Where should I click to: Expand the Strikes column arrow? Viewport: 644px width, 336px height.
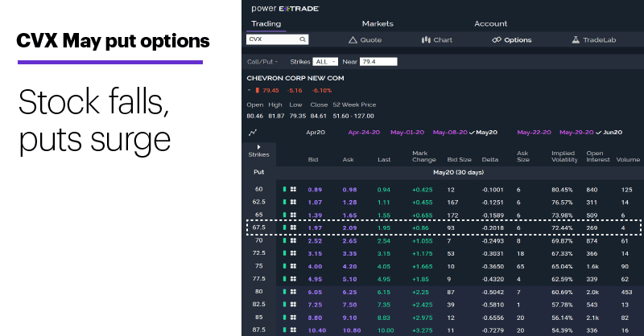tap(258, 147)
